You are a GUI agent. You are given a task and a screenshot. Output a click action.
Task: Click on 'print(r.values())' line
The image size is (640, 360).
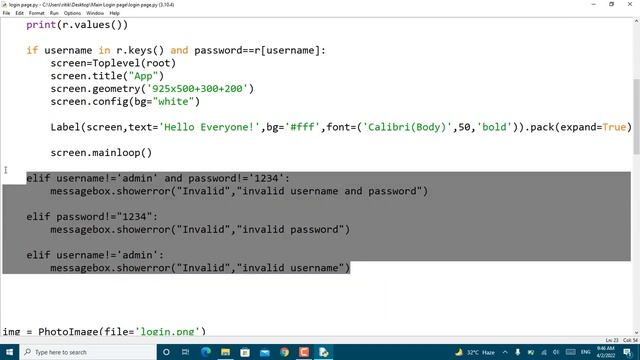click(77, 24)
